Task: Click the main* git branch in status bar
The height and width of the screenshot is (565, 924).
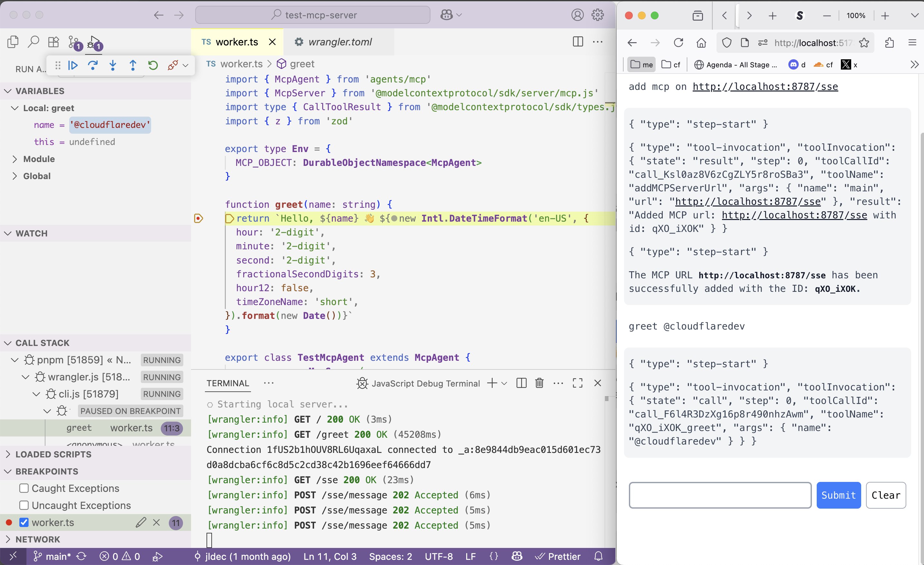Action: tap(52, 556)
